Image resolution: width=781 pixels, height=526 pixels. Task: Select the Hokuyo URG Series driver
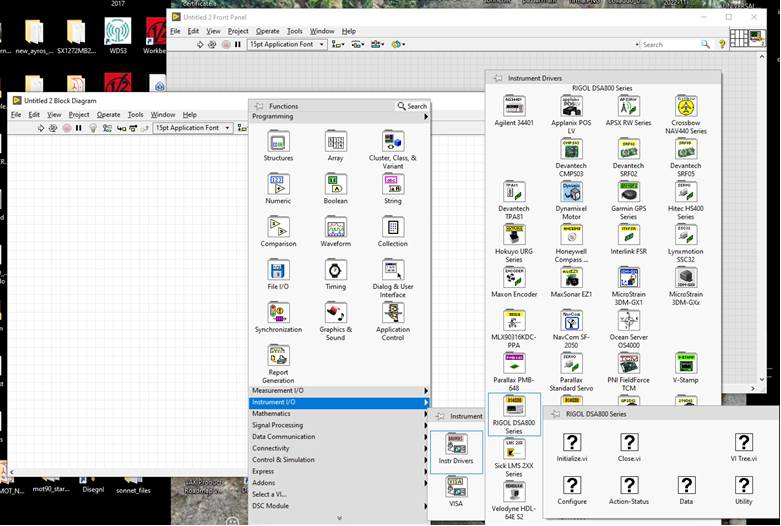click(x=514, y=235)
